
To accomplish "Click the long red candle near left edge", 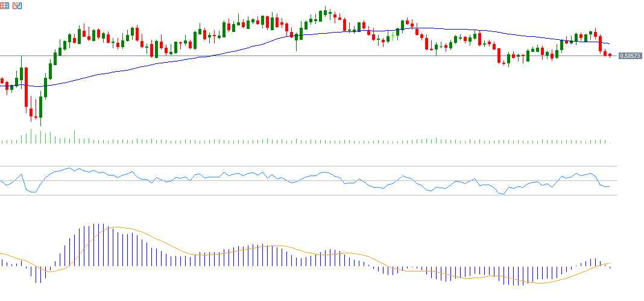I will pos(26,87).
